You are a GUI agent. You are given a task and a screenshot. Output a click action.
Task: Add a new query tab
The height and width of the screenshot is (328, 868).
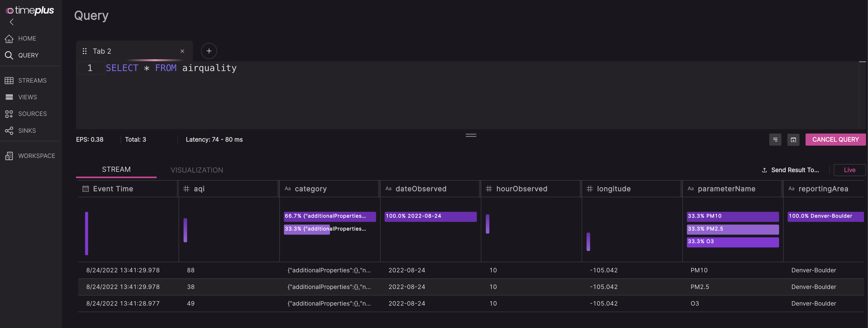point(209,51)
